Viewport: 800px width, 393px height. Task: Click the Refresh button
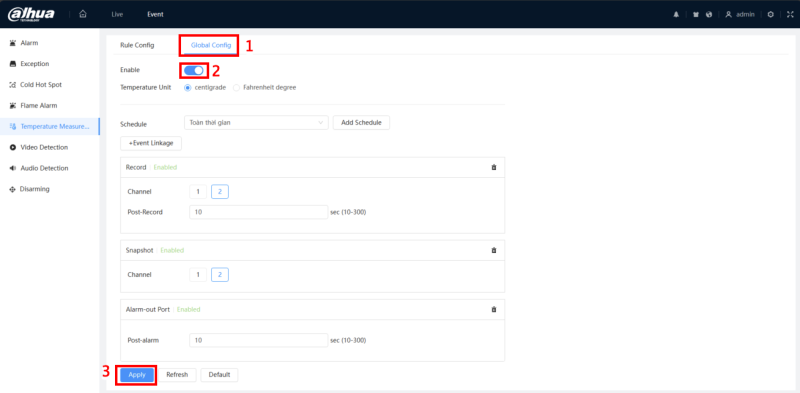[177, 375]
